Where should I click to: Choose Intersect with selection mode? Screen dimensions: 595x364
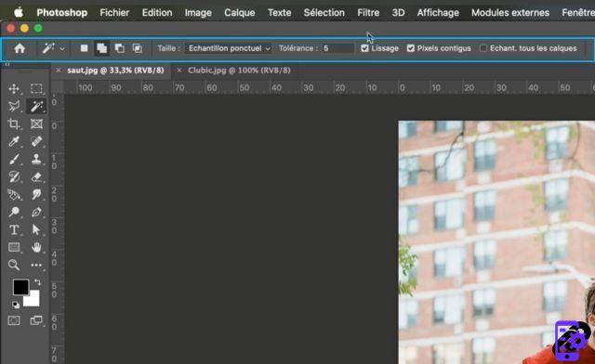(137, 48)
